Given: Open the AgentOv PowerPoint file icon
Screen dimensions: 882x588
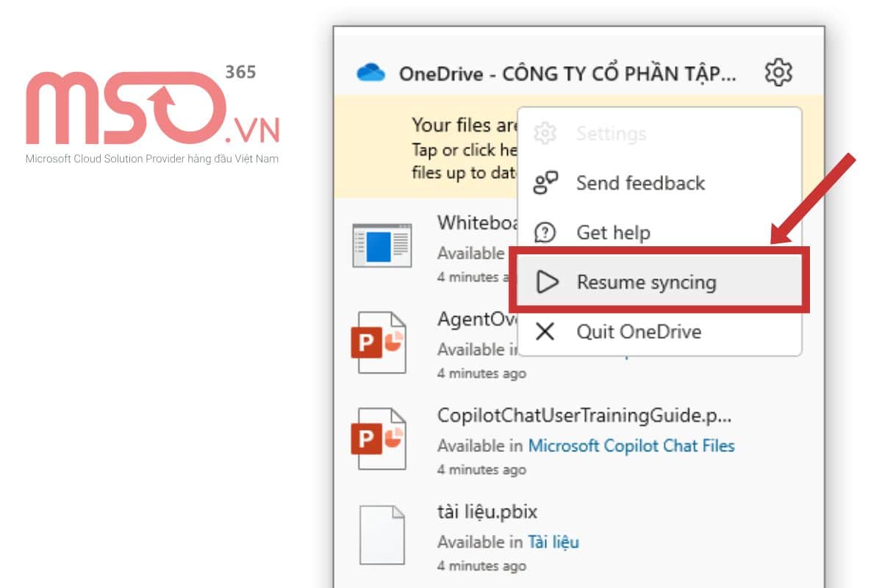Looking at the screenshot, I should (379, 343).
